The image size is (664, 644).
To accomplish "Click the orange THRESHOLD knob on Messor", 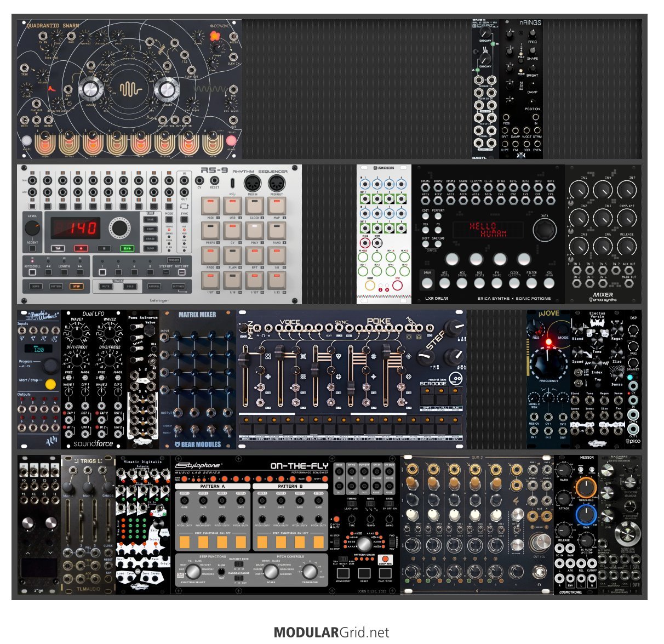I will (x=586, y=487).
